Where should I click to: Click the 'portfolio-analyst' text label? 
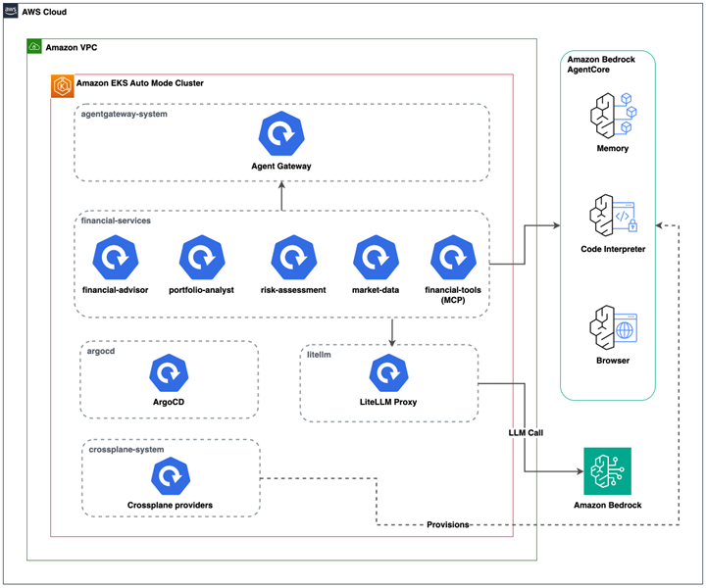coord(201,291)
